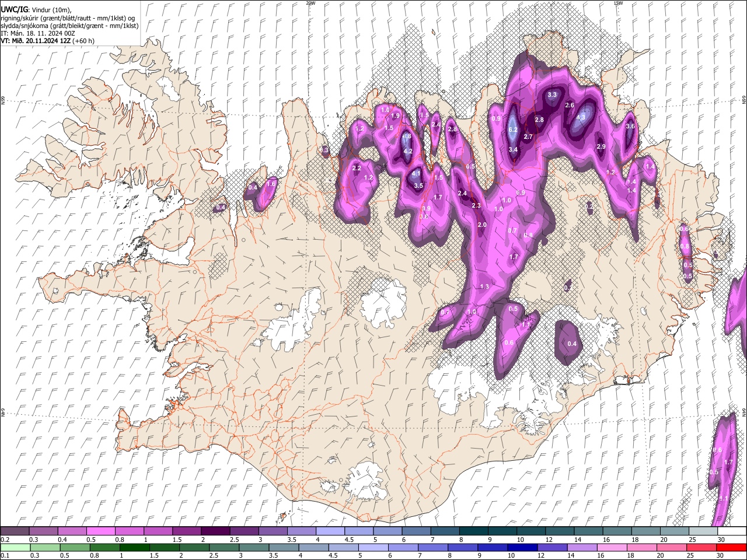This screenshot has width=747, height=560.
Task: Pick top-row legend swatch between 8 and 9
Action: click(473, 531)
